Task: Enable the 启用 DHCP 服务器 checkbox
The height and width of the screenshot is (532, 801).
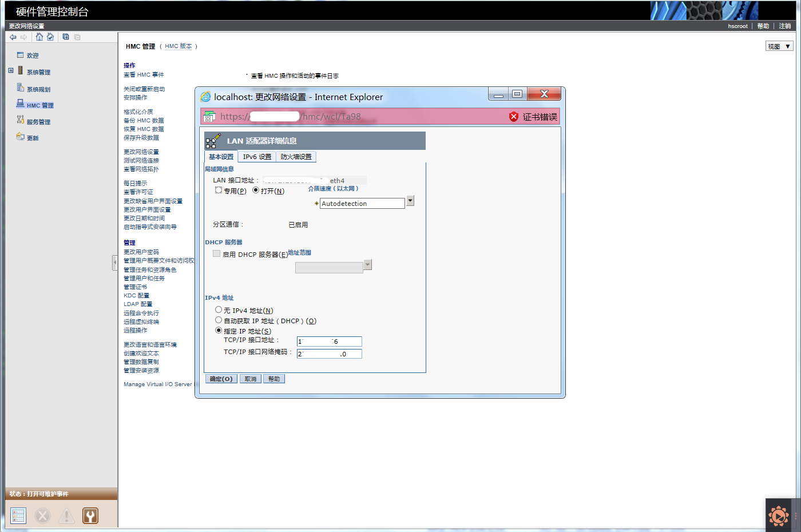Action: (x=216, y=253)
